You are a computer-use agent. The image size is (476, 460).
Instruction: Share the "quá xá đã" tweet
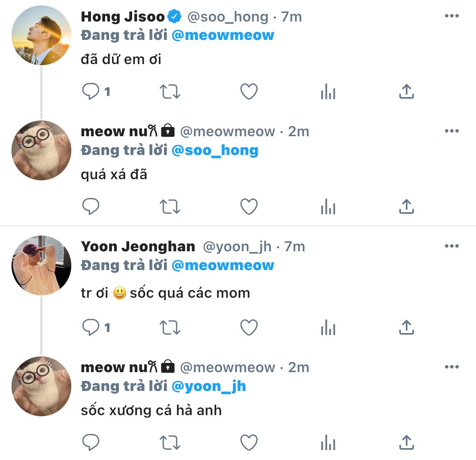point(407,207)
